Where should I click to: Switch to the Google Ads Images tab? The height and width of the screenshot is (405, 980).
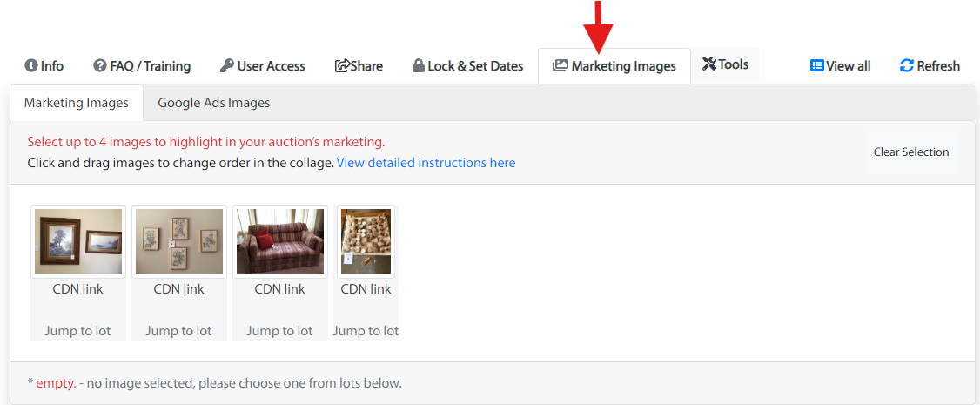click(214, 103)
